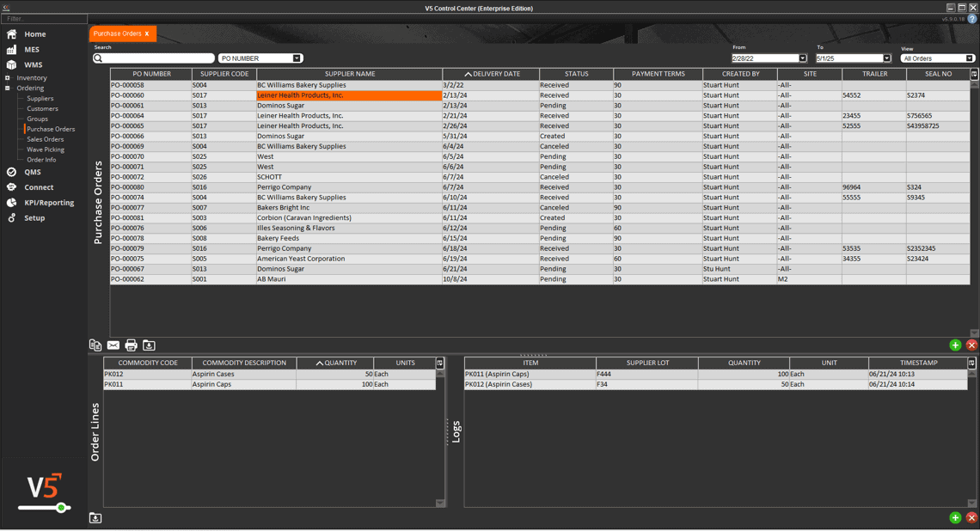
Task: Select the PK011 Aspirin Caps order line
Action: point(269,384)
